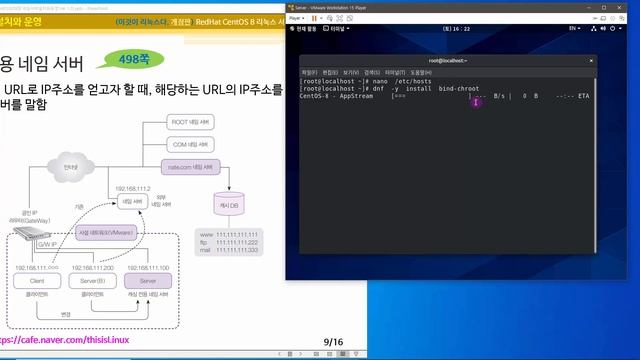Image resolution: width=640 pixels, height=360 pixels.
Task: Click the volume icon in GNOME top bar
Action: tap(603, 29)
